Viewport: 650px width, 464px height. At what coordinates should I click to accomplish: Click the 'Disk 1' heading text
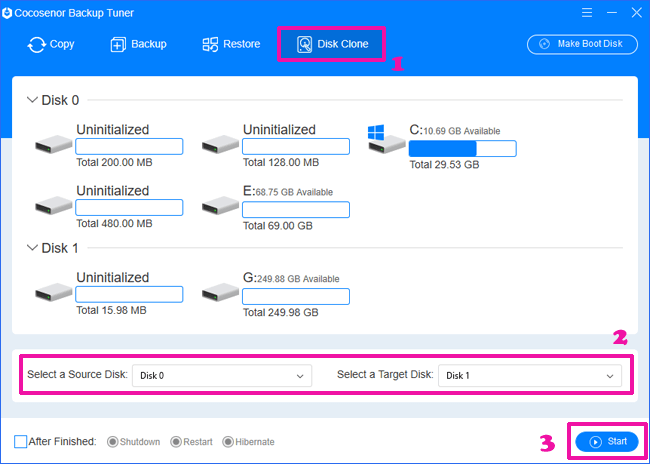pos(60,248)
